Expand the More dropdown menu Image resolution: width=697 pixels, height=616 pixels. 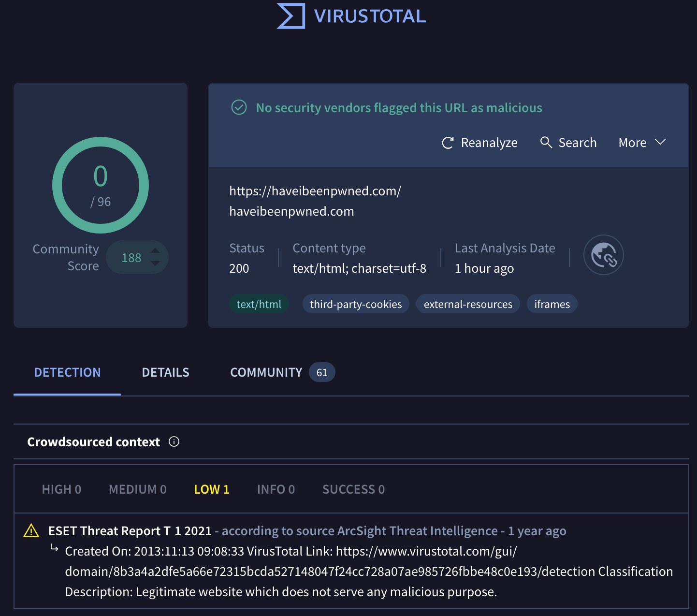642,143
